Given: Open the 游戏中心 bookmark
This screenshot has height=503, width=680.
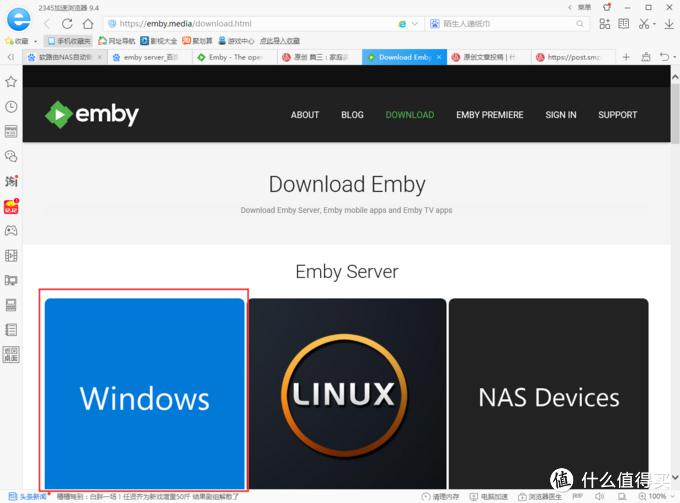Looking at the screenshot, I should tap(236, 41).
